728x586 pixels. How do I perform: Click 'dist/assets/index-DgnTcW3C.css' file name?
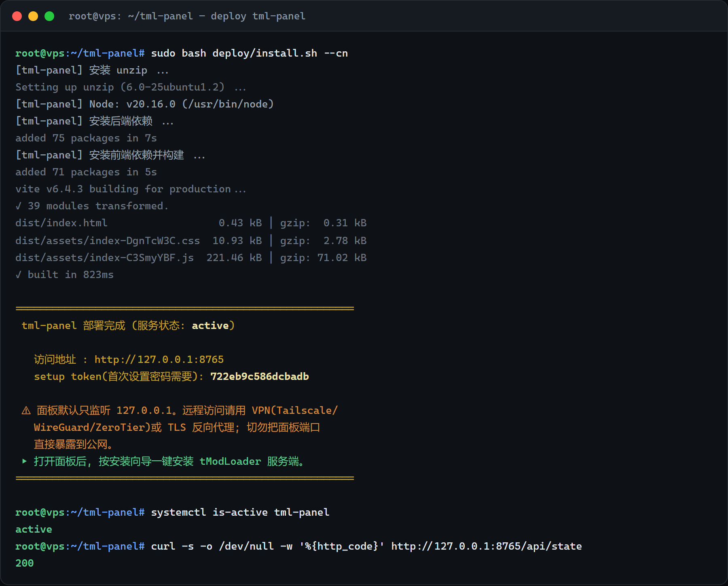(x=108, y=241)
